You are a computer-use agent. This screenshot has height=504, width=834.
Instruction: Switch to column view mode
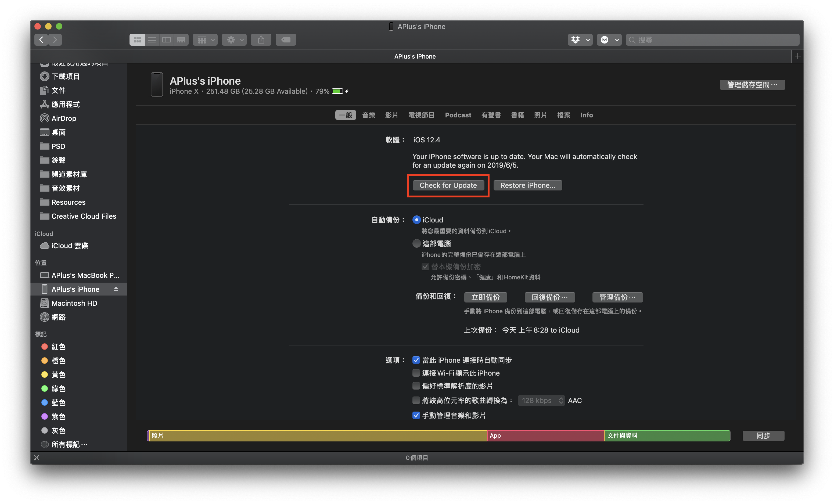click(x=167, y=40)
